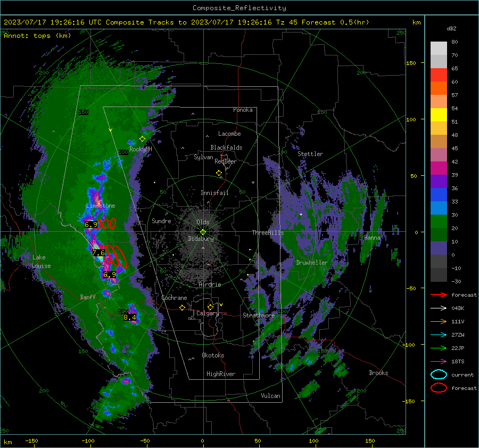Click the radar site diamond at map center

[203, 232]
